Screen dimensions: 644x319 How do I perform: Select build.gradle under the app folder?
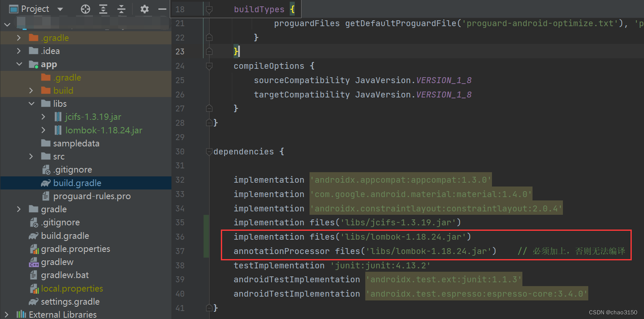click(x=77, y=183)
